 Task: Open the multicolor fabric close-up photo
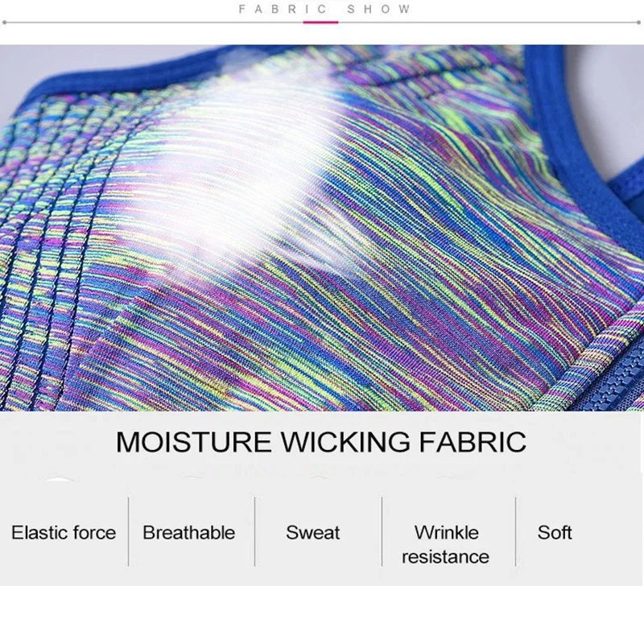322,228
